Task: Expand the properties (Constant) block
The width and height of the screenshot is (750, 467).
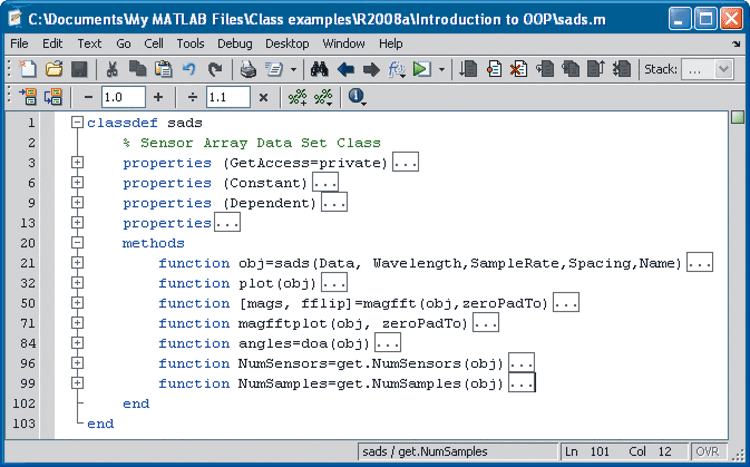Action: [77, 183]
